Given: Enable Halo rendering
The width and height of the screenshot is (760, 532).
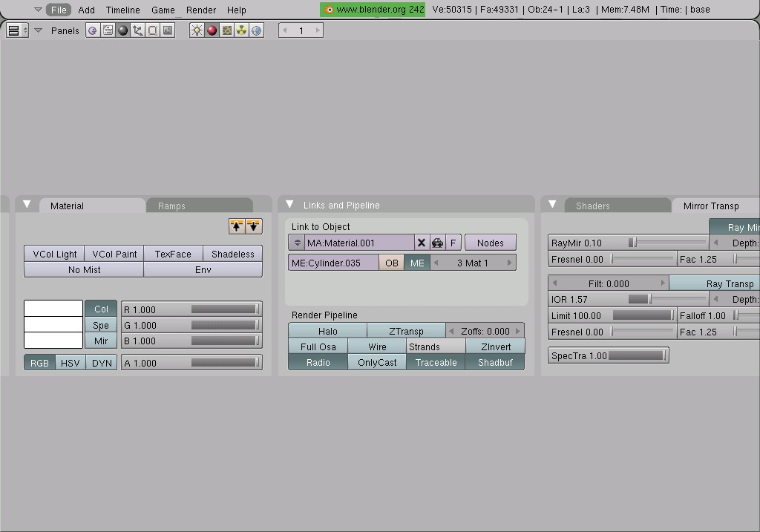Looking at the screenshot, I should 327,331.
